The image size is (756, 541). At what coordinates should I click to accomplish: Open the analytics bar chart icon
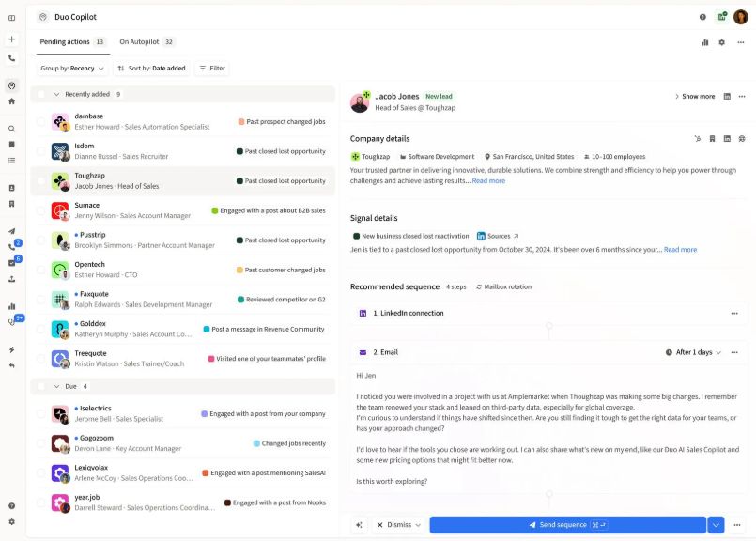(x=704, y=42)
